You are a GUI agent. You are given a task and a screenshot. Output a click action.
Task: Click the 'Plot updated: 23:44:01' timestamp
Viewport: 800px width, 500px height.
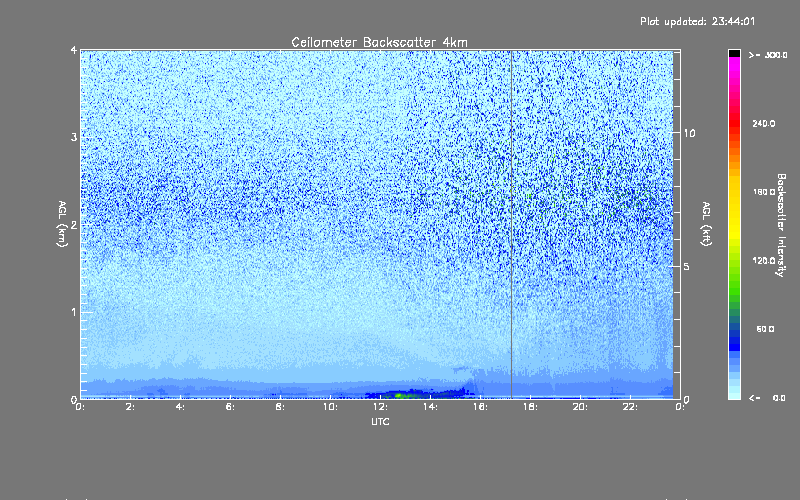[x=697, y=21]
